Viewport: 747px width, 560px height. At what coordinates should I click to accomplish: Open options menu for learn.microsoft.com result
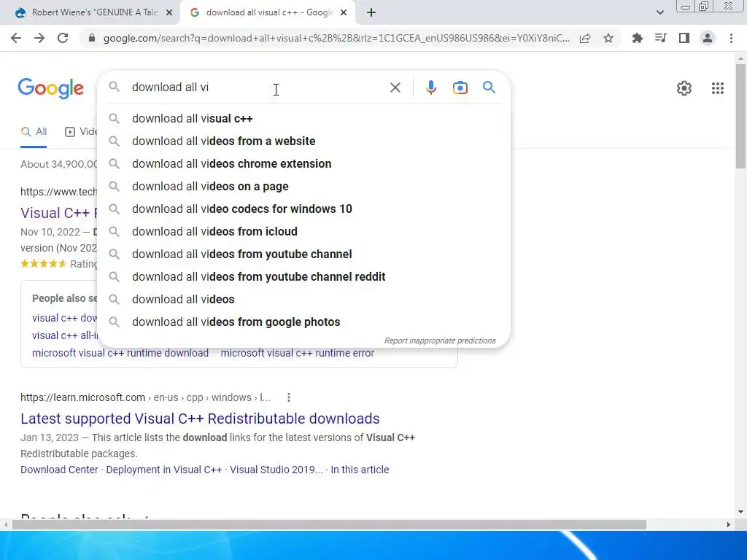(x=289, y=397)
